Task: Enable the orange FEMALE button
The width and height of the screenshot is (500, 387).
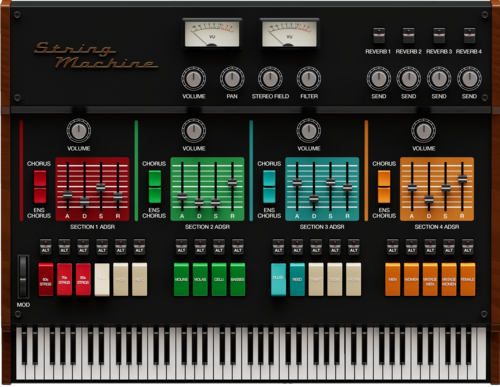Action: pos(468,279)
